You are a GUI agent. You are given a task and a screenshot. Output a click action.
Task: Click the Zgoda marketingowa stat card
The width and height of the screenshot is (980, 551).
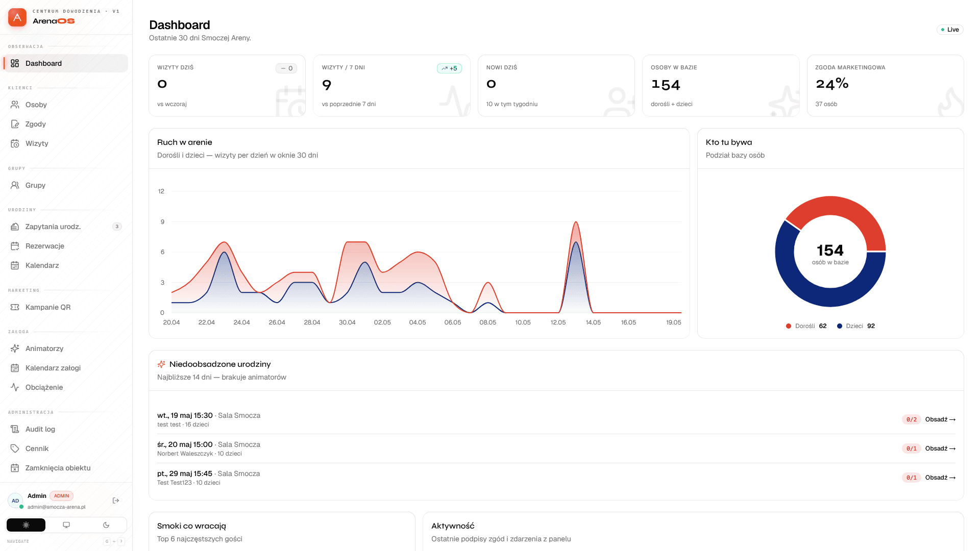(x=885, y=86)
